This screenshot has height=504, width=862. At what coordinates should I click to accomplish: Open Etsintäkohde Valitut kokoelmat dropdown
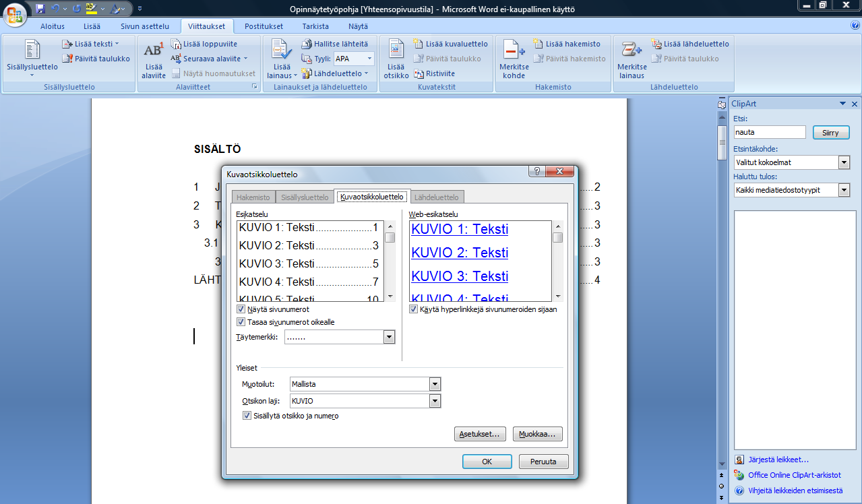click(x=844, y=162)
